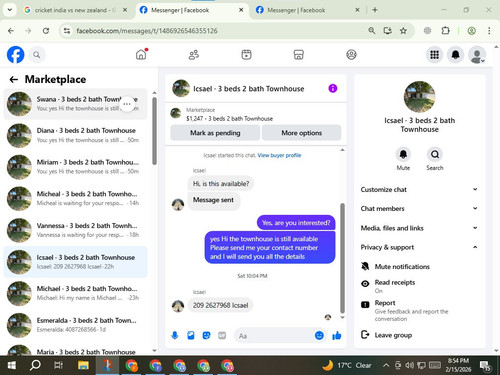The image size is (500, 375).
Task: Open Vannessa's townhouse conversation
Action: pyautogui.click(x=75, y=230)
